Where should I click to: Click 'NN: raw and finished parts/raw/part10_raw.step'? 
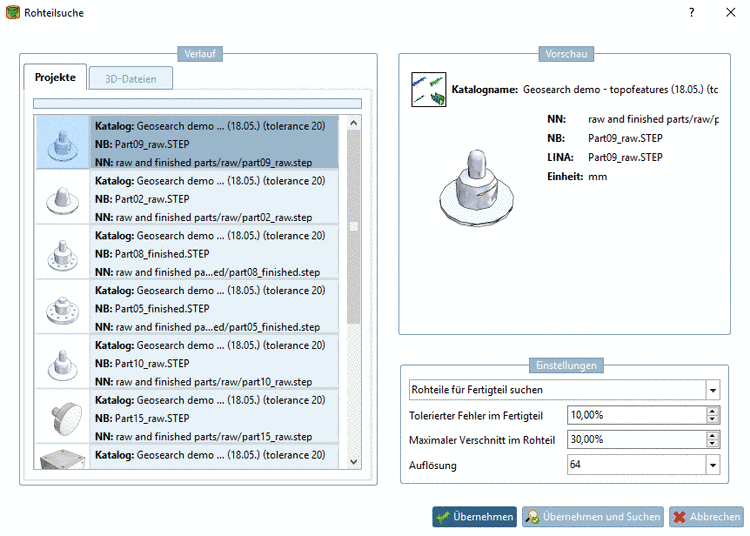click(203, 382)
